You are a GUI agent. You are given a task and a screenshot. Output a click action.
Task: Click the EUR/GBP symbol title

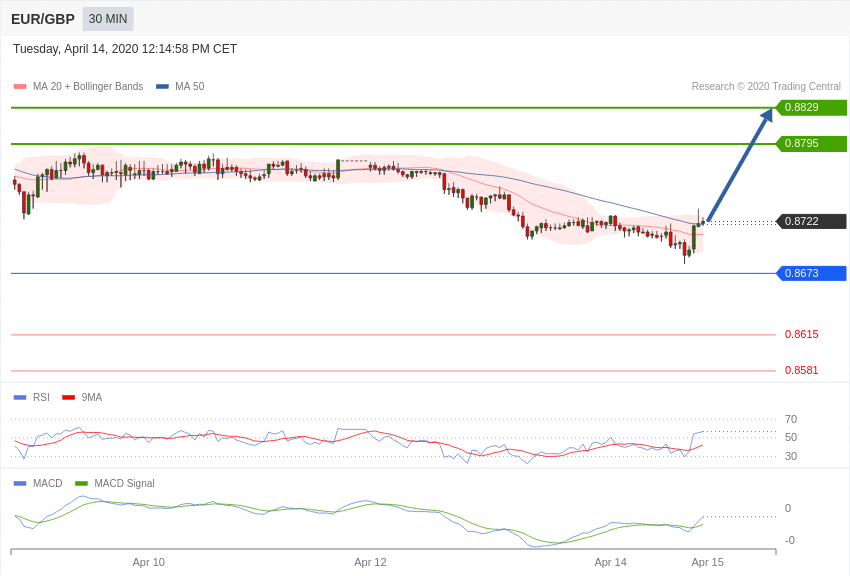[43, 20]
